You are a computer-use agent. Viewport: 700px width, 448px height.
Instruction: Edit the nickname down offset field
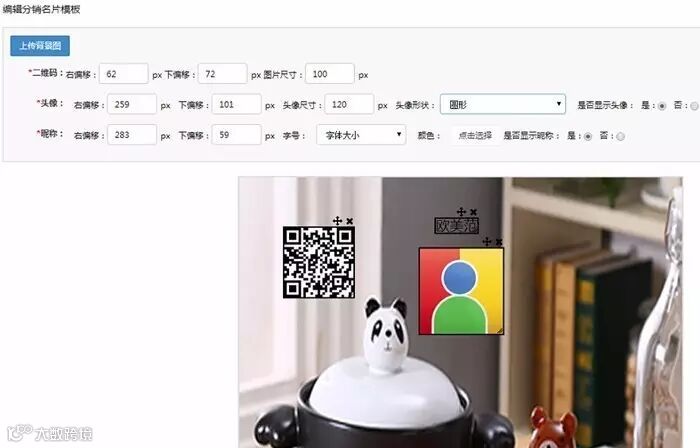237,135
